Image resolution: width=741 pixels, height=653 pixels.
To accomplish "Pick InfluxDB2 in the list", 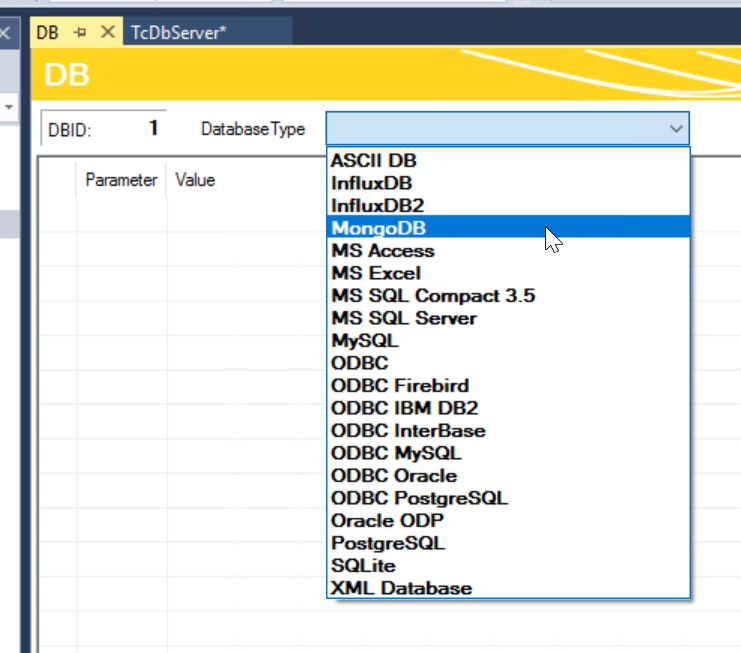I will tap(508, 206).
